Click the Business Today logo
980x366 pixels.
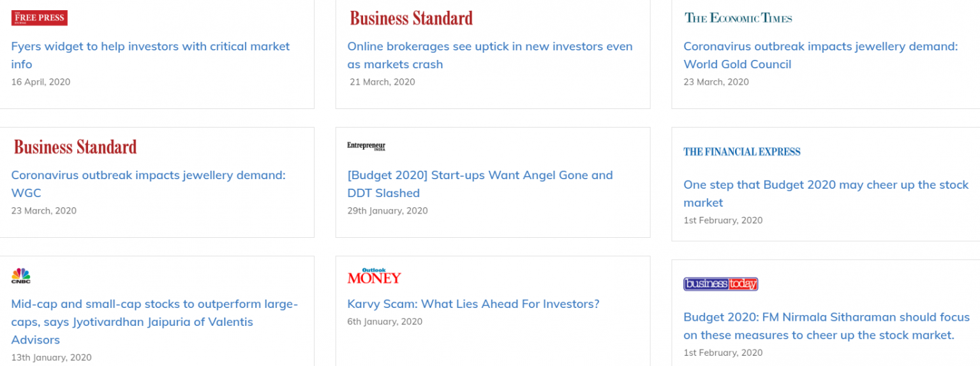[720, 284]
